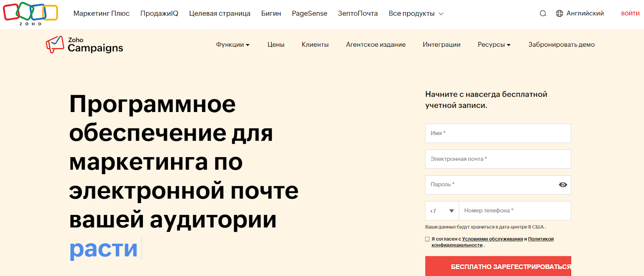Open search with the magnifier icon

point(543,13)
